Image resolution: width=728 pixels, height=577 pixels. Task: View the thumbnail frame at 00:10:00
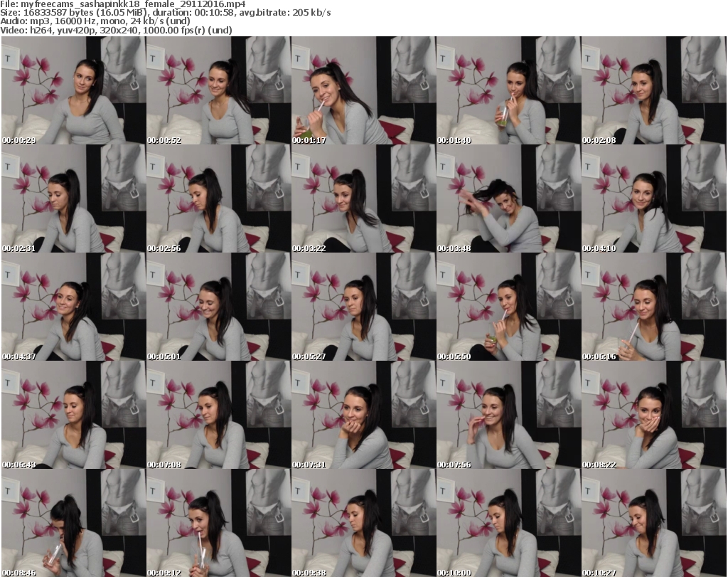coord(509,523)
